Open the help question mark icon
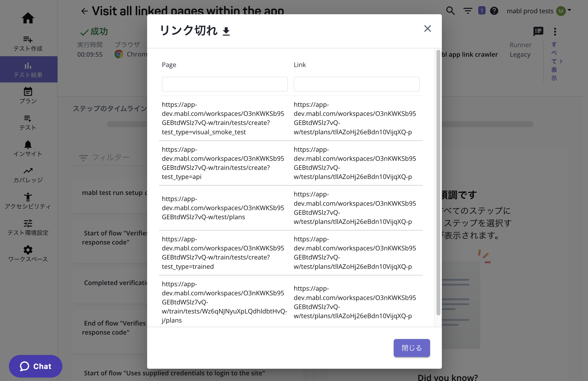Image resolution: width=588 pixels, height=381 pixels. (494, 11)
